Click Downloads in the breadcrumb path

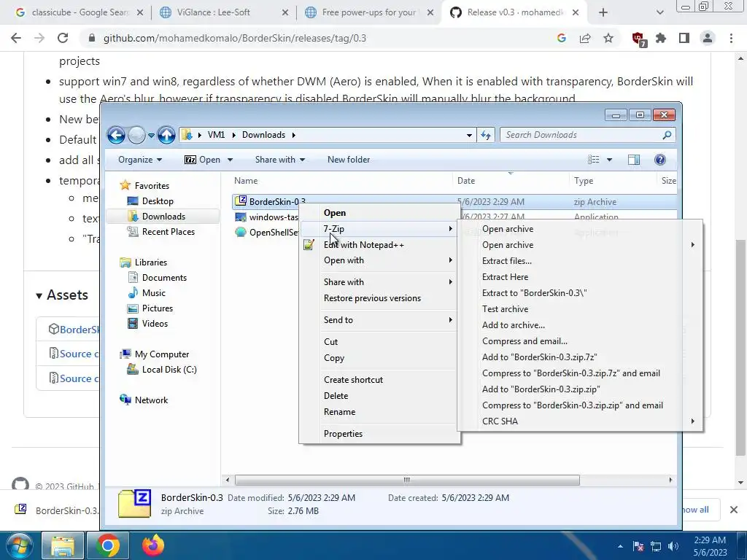click(x=263, y=135)
